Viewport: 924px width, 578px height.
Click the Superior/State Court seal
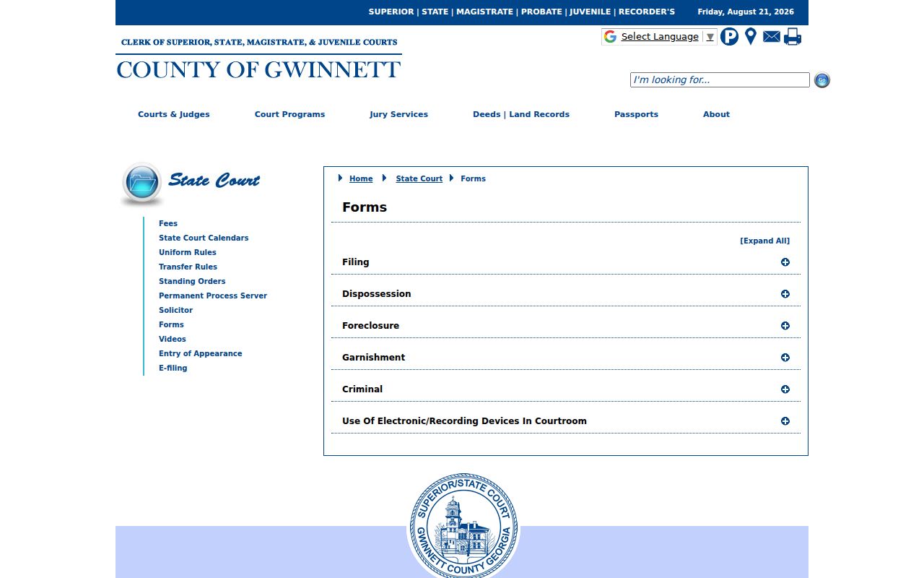(463, 526)
